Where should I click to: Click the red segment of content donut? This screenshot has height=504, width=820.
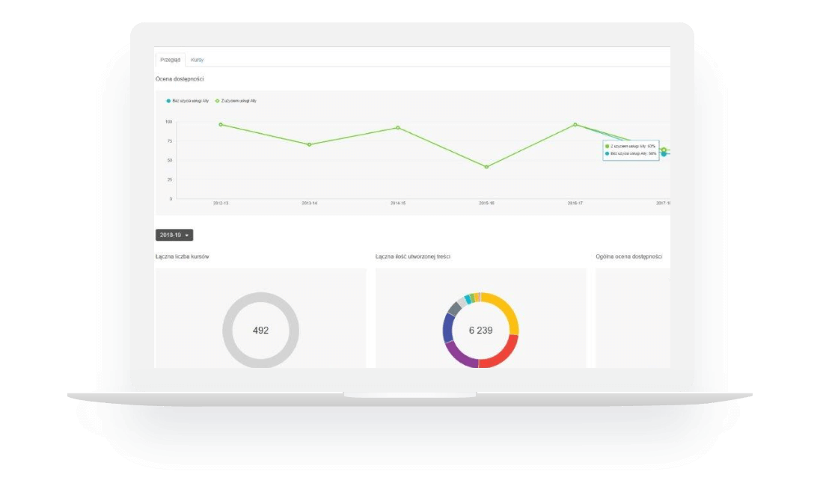pyautogui.click(x=502, y=354)
